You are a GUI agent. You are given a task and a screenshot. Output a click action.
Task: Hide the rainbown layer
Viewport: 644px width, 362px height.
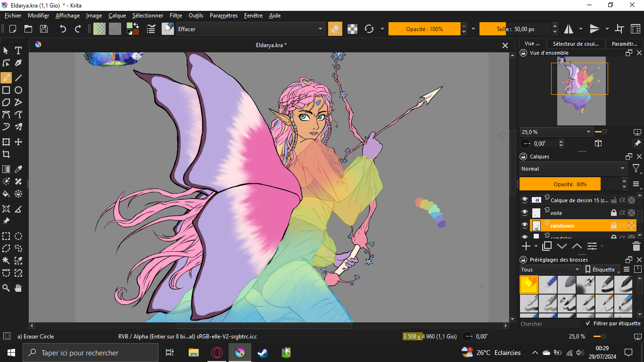tap(524, 226)
